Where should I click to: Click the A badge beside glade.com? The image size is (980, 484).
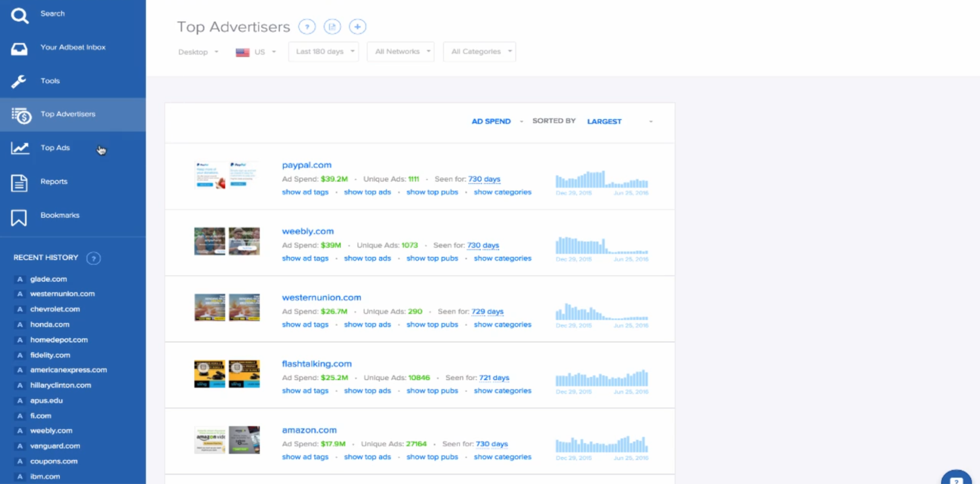coord(20,279)
